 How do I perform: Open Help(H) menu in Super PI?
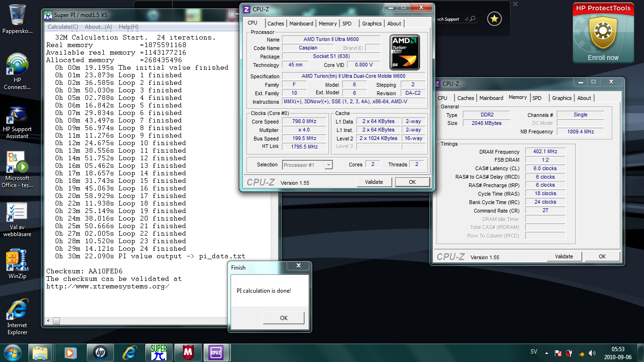129,27
